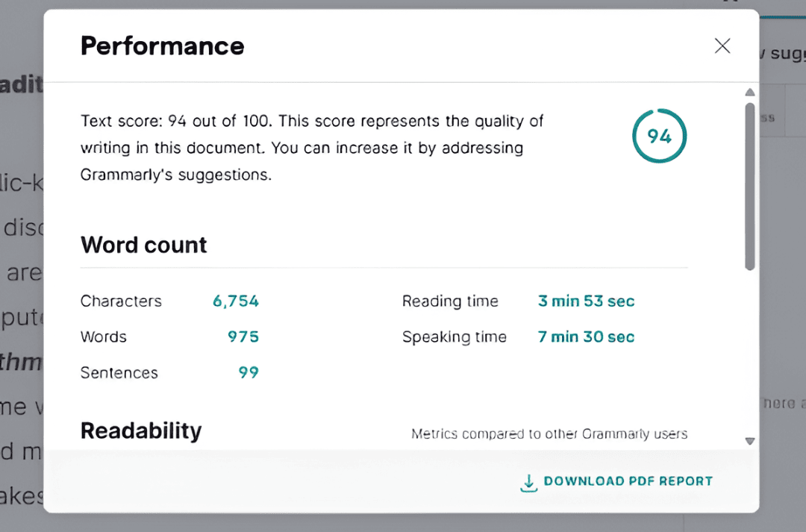Click the Word count section heading
806x532 pixels.
(144, 245)
